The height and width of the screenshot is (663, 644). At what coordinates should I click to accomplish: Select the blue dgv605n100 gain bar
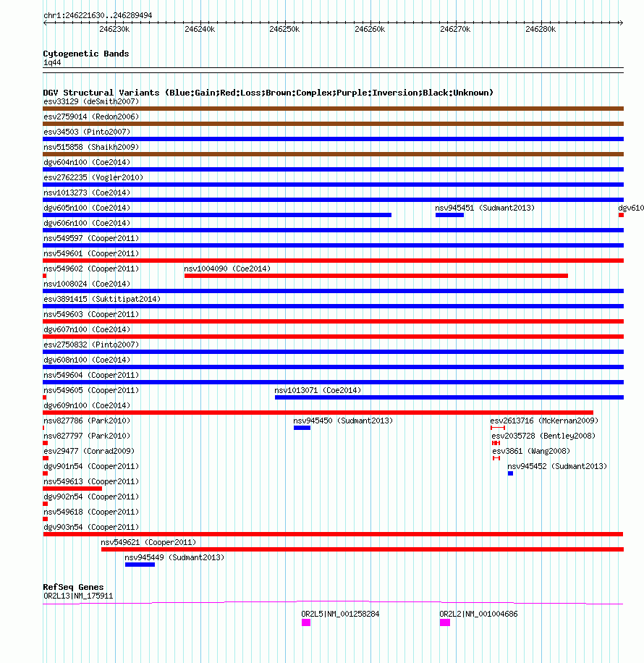pyautogui.click(x=217, y=215)
